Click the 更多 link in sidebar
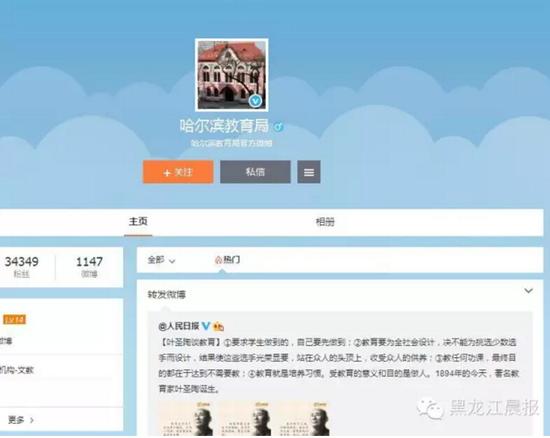Image resolution: width=550 pixels, height=438 pixels. point(20,420)
